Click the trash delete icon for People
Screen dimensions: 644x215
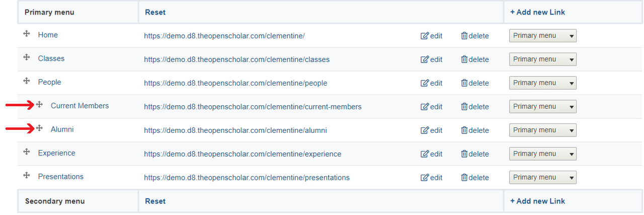(464, 83)
